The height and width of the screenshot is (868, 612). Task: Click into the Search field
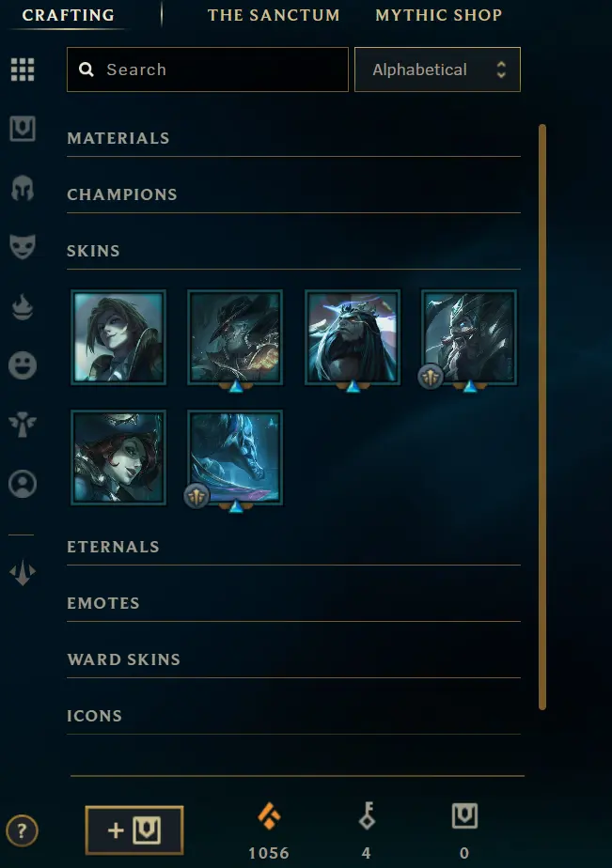(208, 70)
